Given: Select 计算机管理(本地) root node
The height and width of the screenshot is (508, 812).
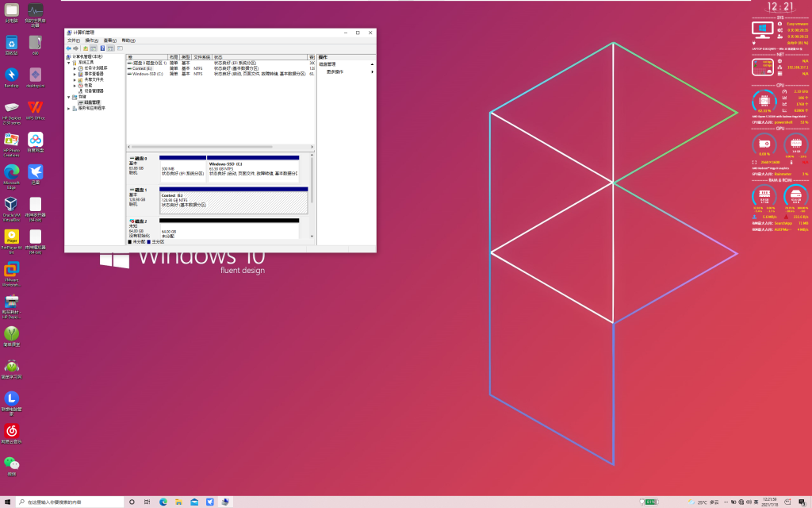Looking at the screenshot, I should [x=84, y=56].
